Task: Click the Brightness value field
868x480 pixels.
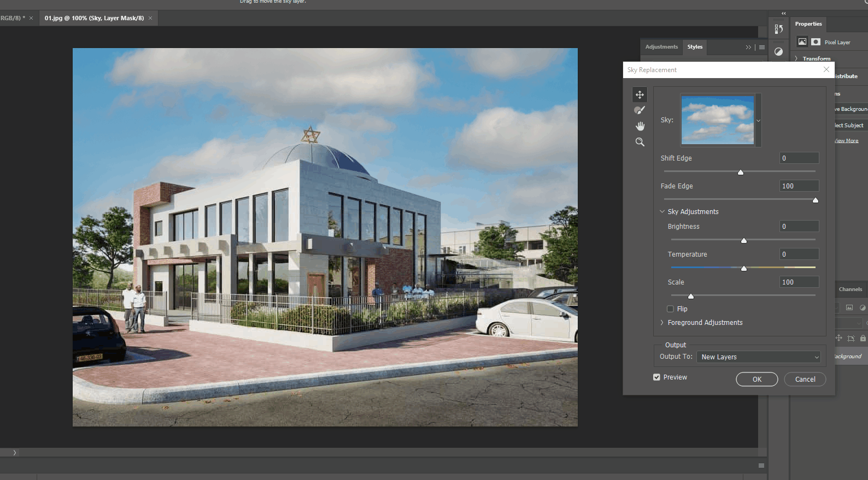Action: pyautogui.click(x=799, y=226)
